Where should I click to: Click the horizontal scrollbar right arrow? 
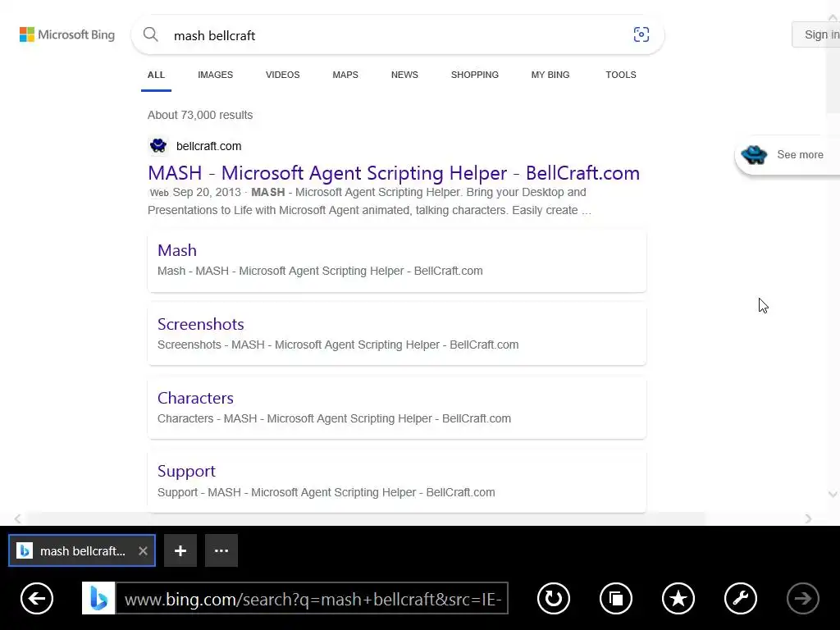(808, 518)
